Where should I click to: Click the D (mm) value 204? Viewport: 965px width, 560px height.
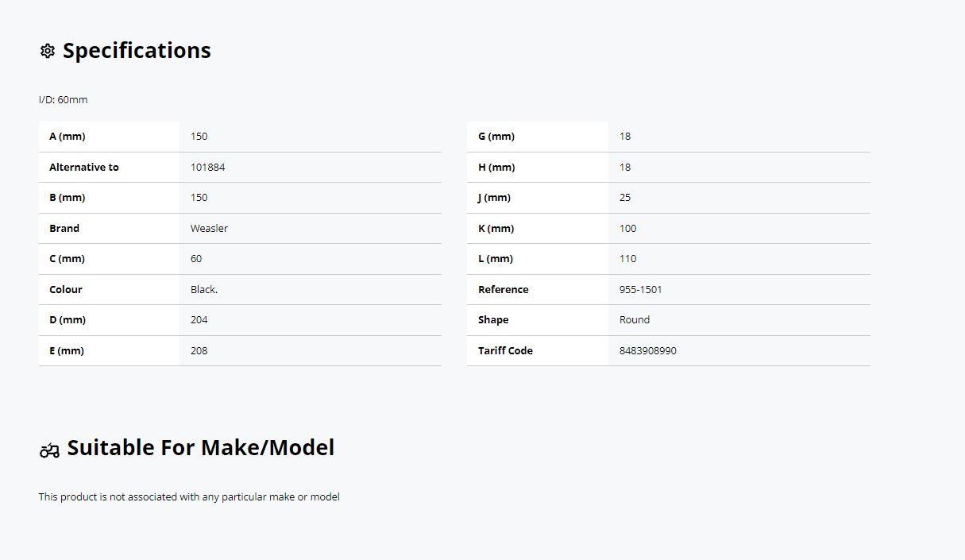coord(199,320)
